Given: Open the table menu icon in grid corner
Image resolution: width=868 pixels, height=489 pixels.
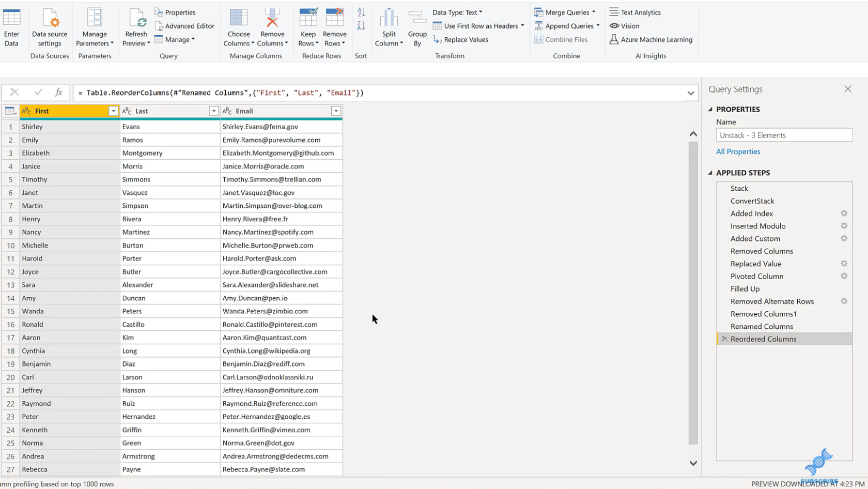Looking at the screenshot, I should tap(10, 111).
